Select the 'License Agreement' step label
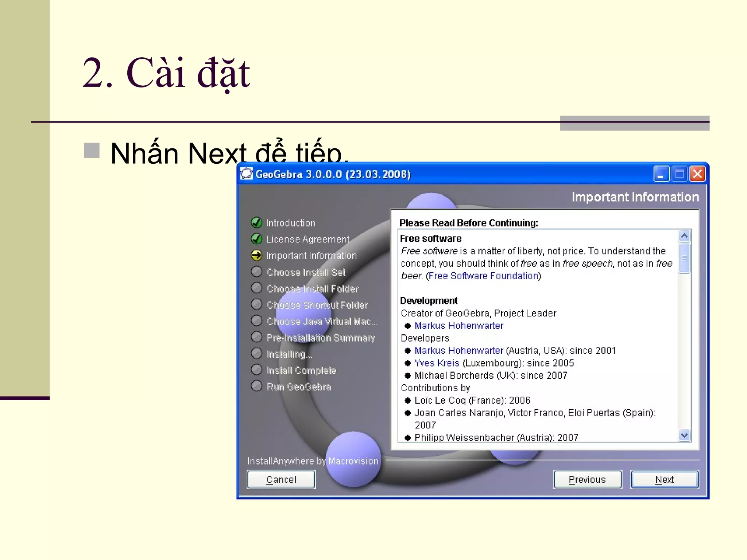Screen dimensions: 747x560 point(307,239)
